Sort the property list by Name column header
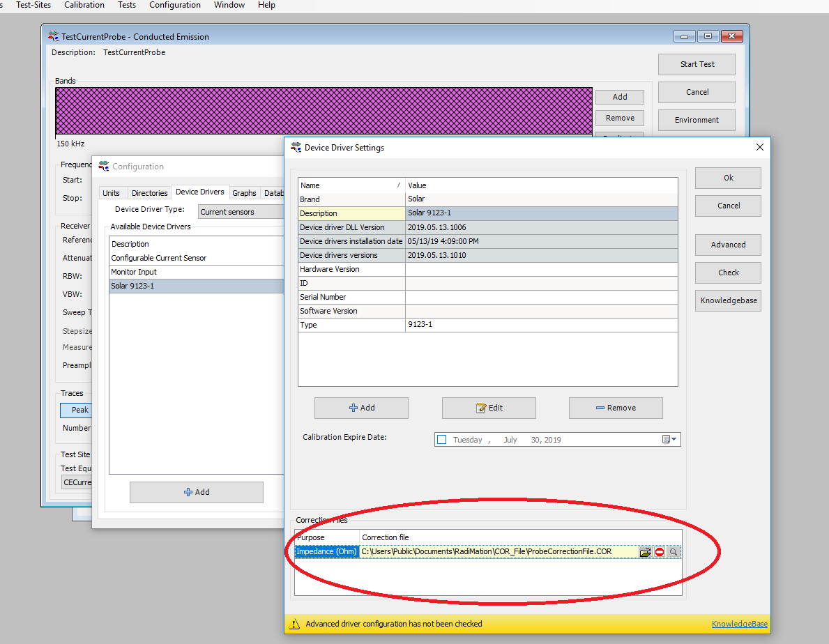 (x=351, y=185)
